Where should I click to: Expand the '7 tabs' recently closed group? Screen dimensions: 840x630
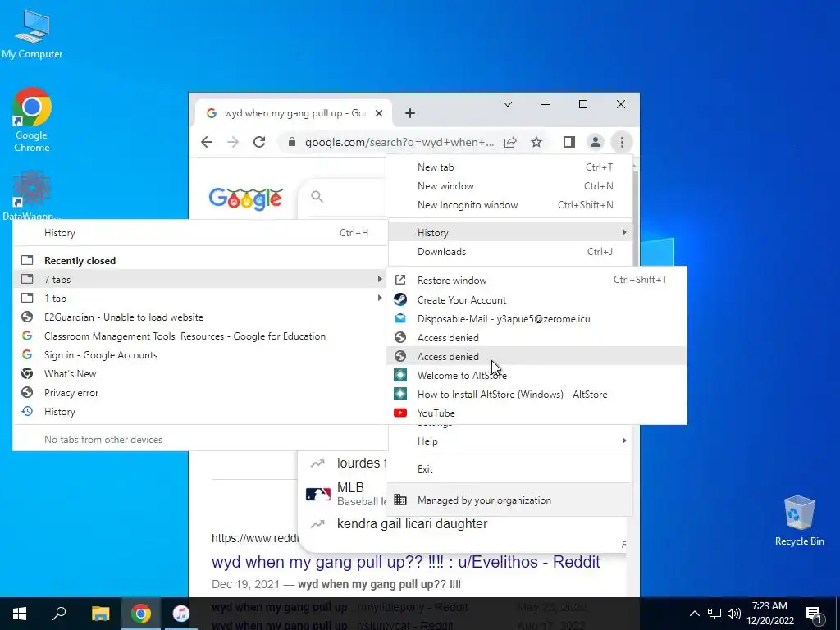(x=199, y=279)
